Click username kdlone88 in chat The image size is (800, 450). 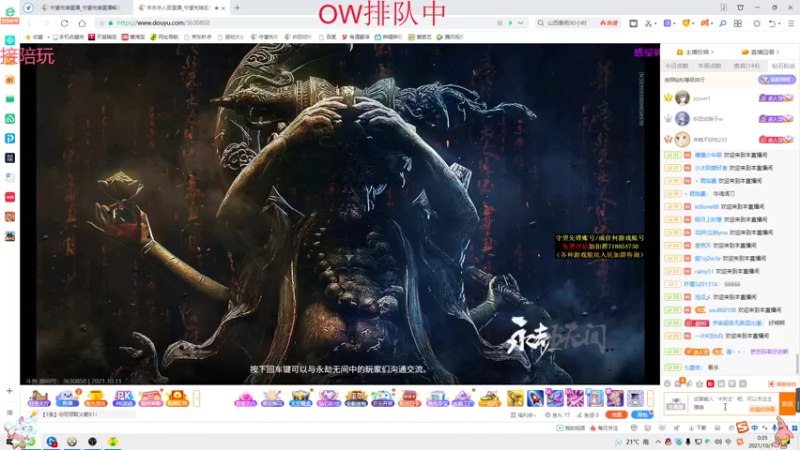click(707, 207)
